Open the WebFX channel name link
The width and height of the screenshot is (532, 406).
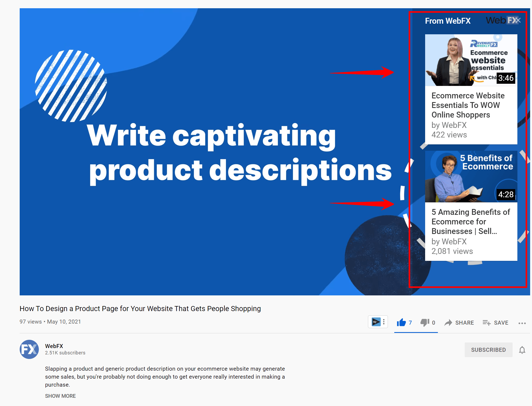54,346
